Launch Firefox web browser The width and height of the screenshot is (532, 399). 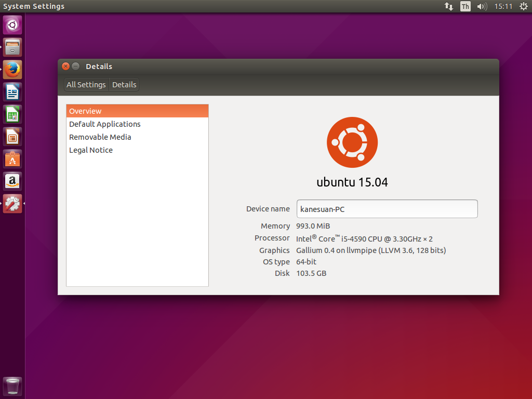click(12, 70)
